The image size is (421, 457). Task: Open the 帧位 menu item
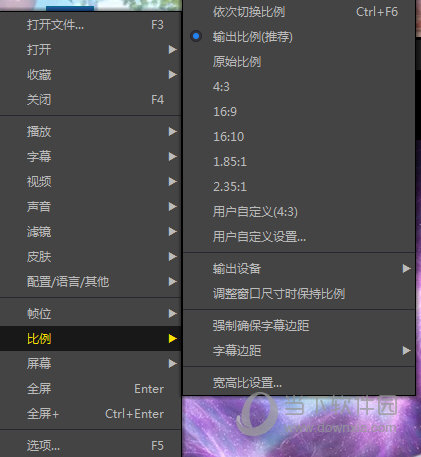(90, 313)
